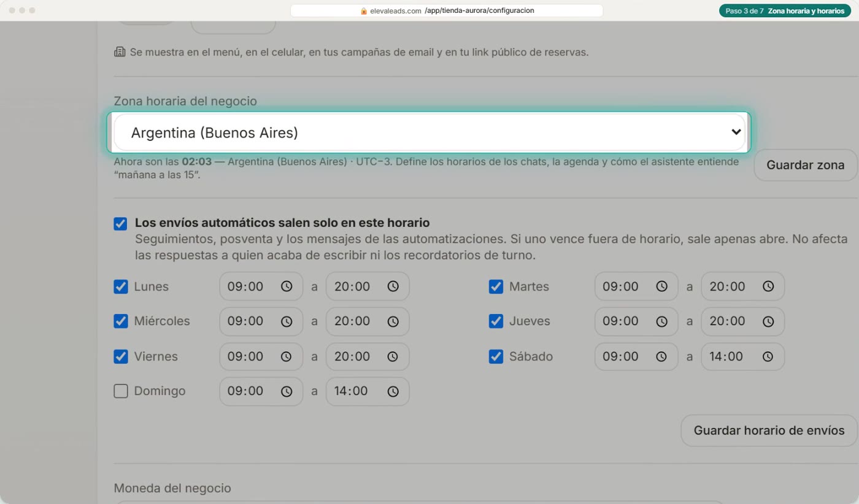Open the Zona horaria del negocio dropdown
The height and width of the screenshot is (504, 859).
point(429,132)
